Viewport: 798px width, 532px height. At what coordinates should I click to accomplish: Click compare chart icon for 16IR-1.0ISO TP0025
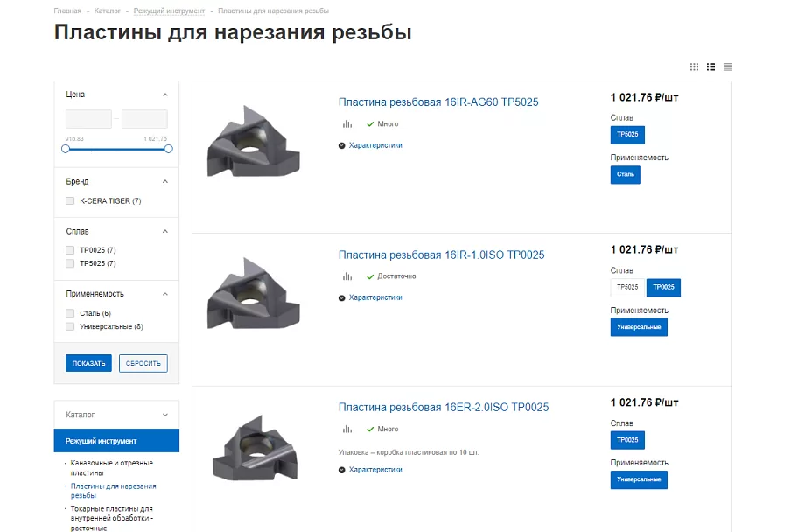click(347, 276)
